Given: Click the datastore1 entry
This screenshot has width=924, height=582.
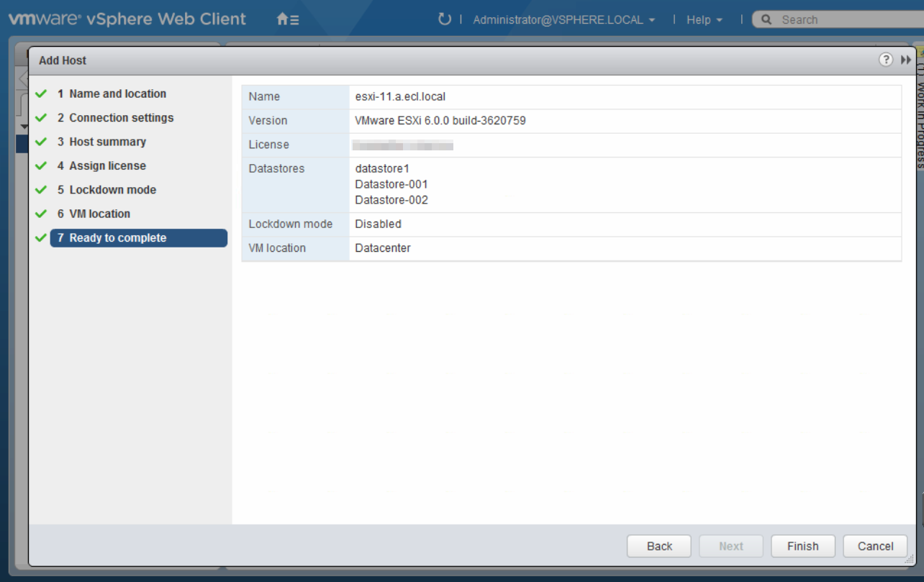Looking at the screenshot, I should click(382, 168).
